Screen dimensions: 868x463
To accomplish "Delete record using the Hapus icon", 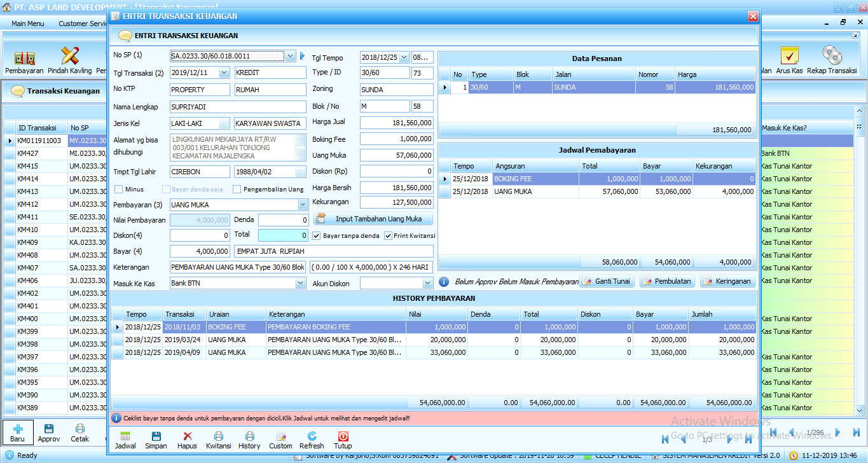I will [x=187, y=437].
